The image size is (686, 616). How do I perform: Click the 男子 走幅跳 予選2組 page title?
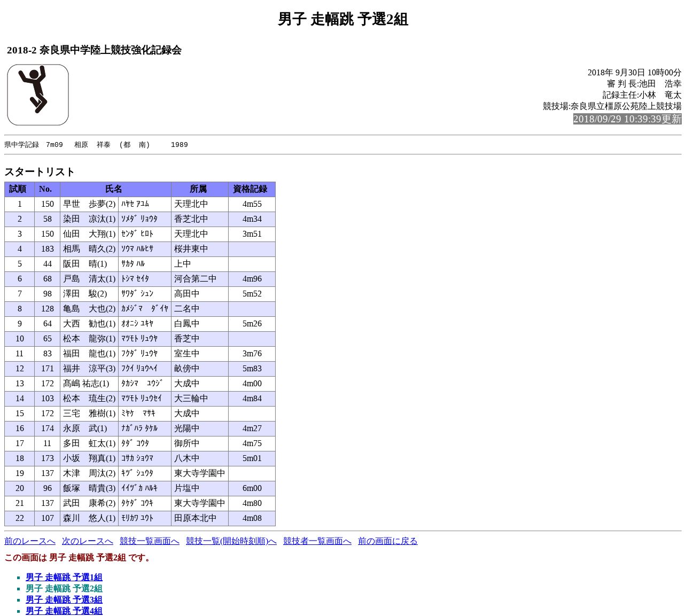click(x=343, y=19)
